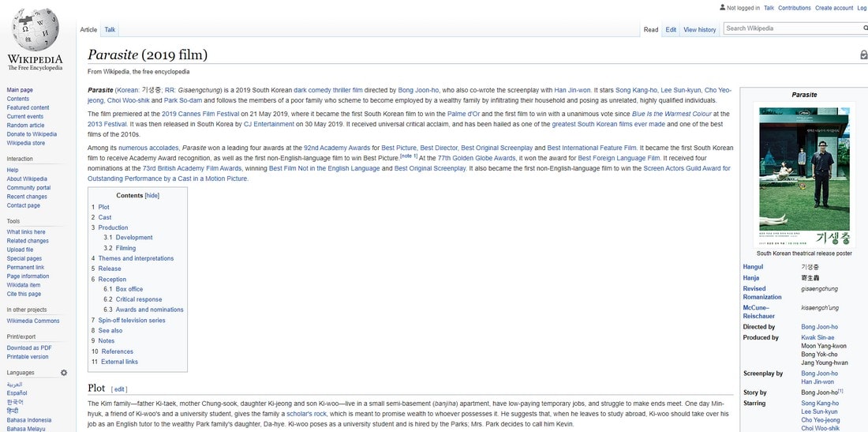Click the search magnifier icon

pos(865,28)
